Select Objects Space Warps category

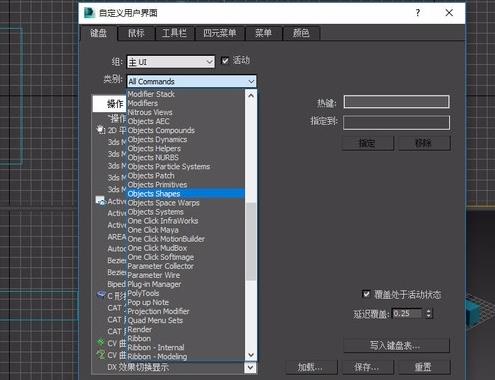[x=163, y=203]
